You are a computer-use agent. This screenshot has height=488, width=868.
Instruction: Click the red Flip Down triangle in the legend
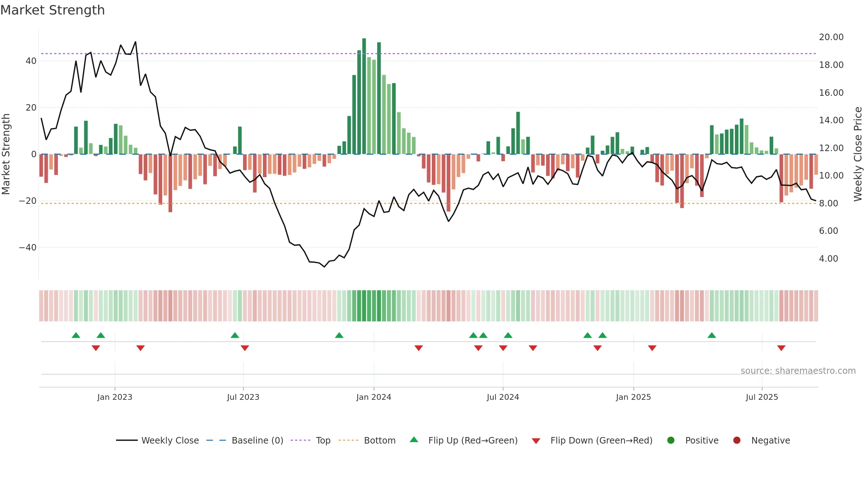point(536,441)
